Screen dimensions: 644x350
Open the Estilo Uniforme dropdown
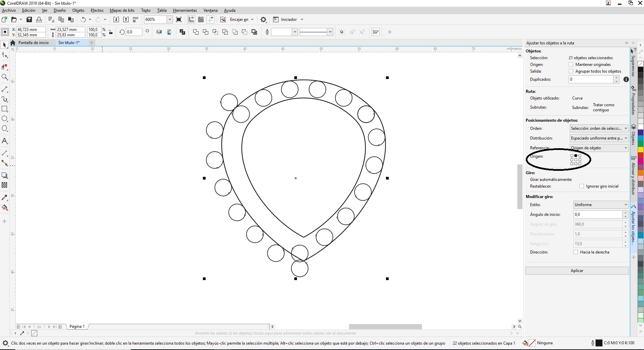point(601,205)
